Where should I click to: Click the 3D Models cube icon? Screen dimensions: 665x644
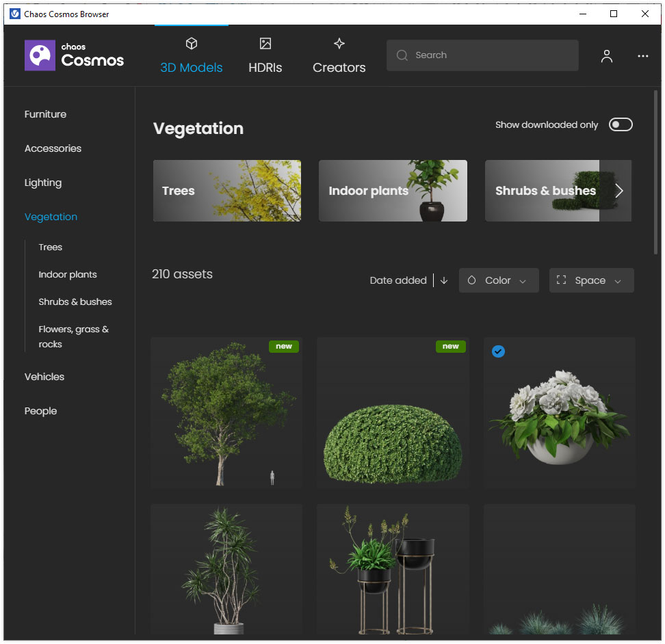[192, 43]
